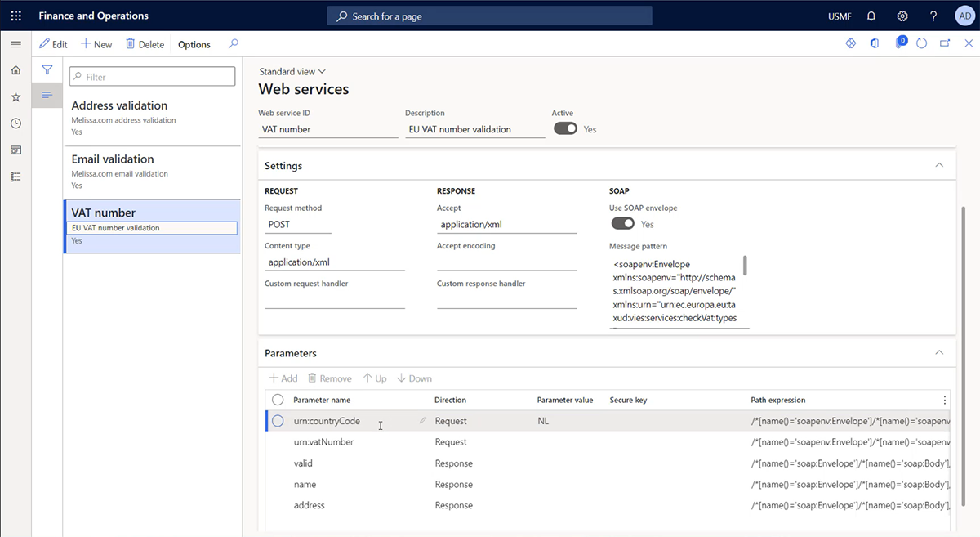Toggle the list view icon below funnel

click(47, 96)
